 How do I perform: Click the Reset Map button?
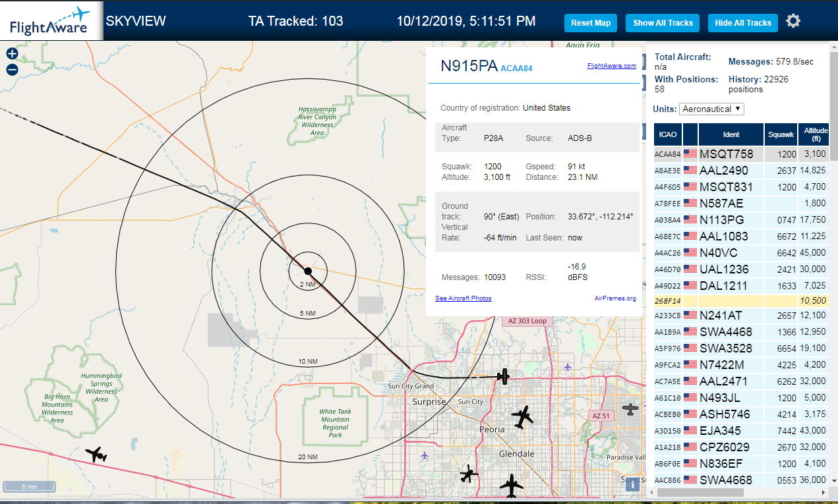591,23
